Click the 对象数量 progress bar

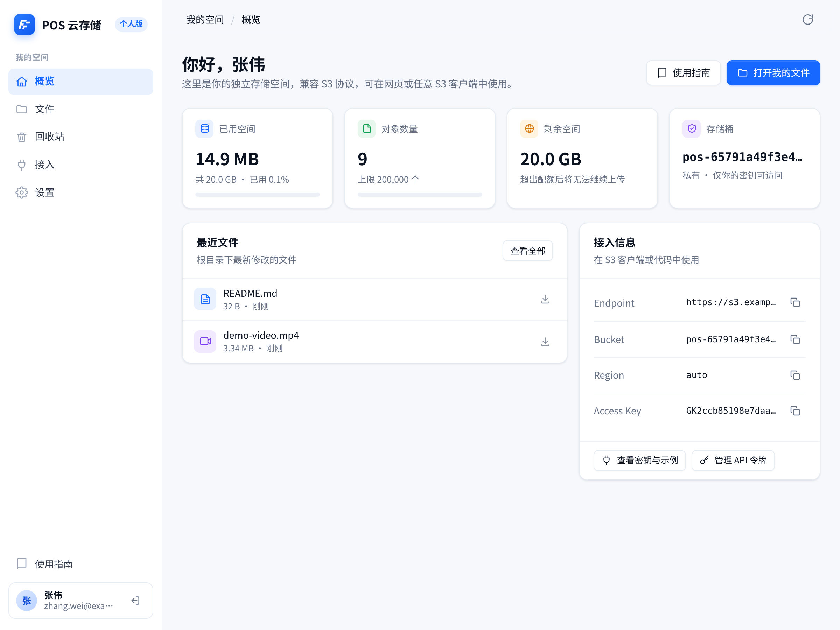420,195
